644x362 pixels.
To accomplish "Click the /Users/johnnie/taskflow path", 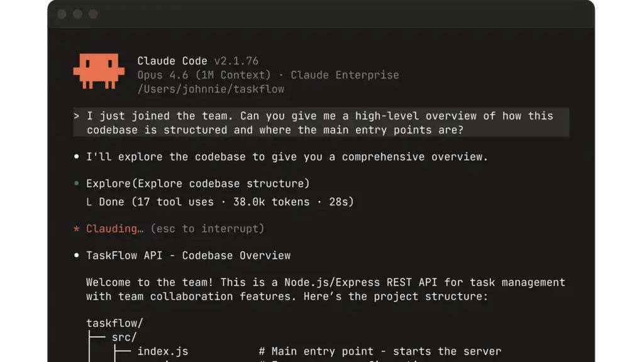I will pyautogui.click(x=211, y=89).
